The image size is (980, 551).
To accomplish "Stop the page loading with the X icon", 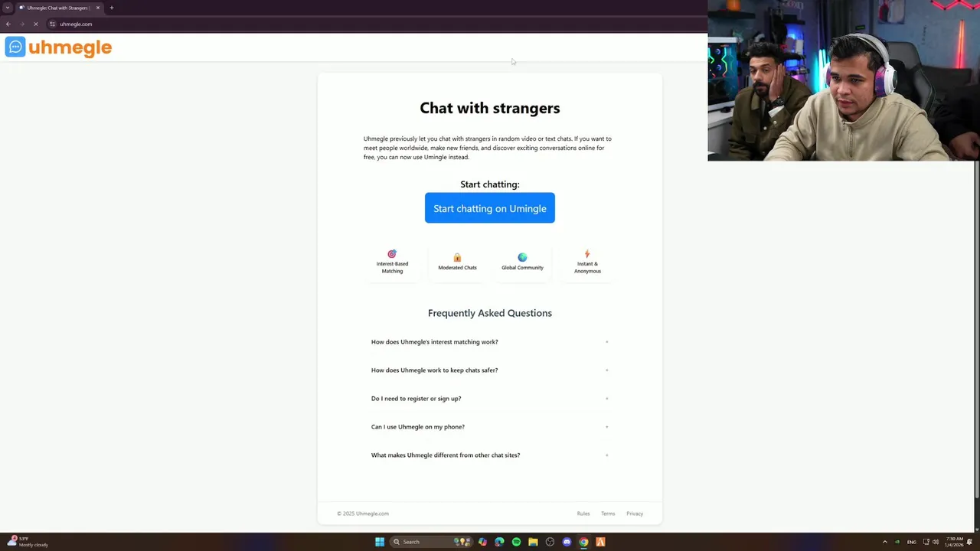I will [35, 24].
